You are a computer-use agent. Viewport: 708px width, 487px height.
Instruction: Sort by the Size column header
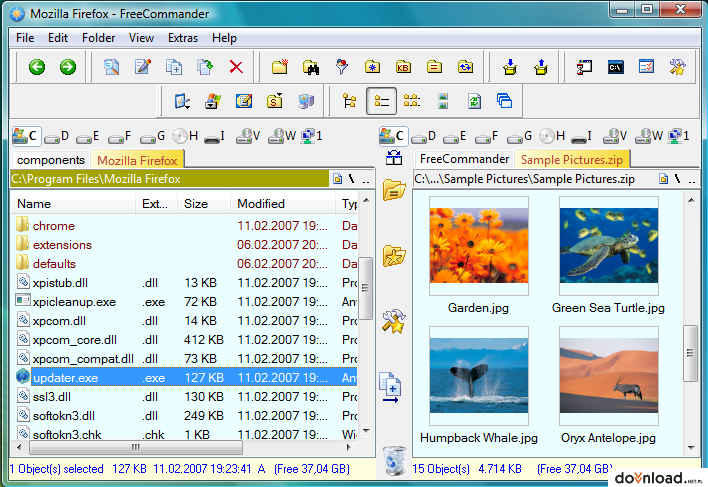[196, 204]
